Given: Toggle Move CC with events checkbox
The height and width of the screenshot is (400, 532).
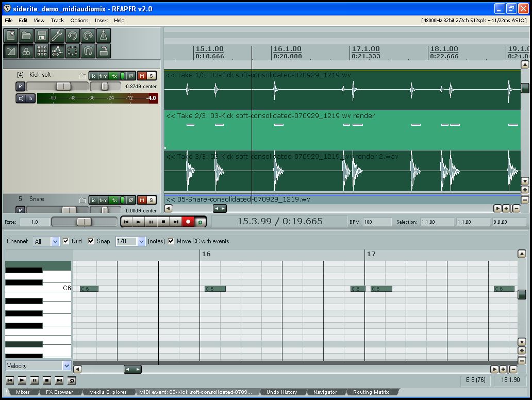Looking at the screenshot, I should click(171, 241).
